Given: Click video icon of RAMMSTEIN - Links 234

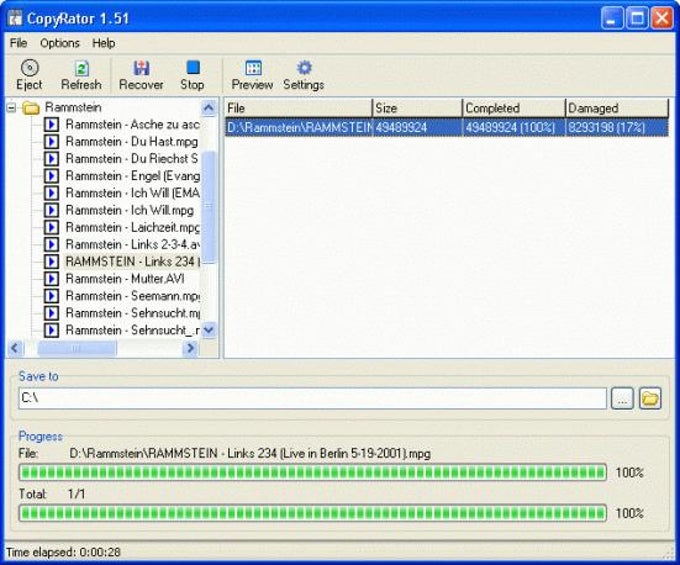Looking at the screenshot, I should (x=51, y=262).
